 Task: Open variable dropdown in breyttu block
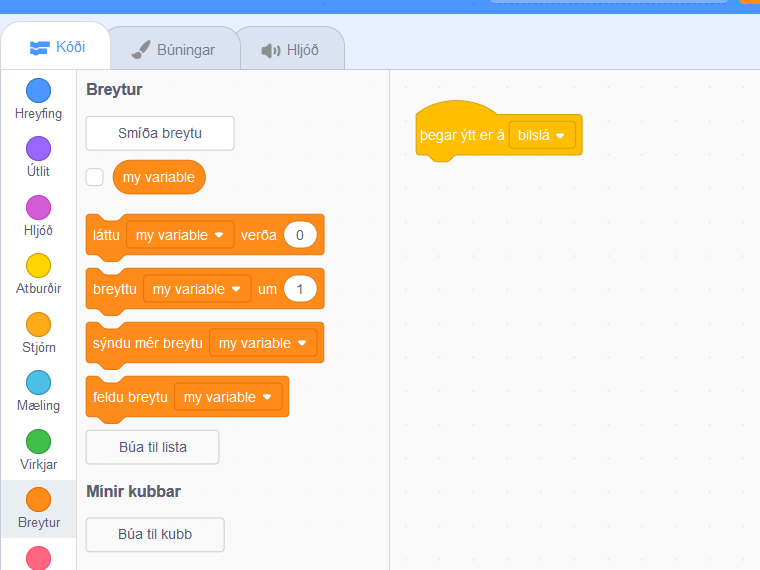[x=197, y=289]
